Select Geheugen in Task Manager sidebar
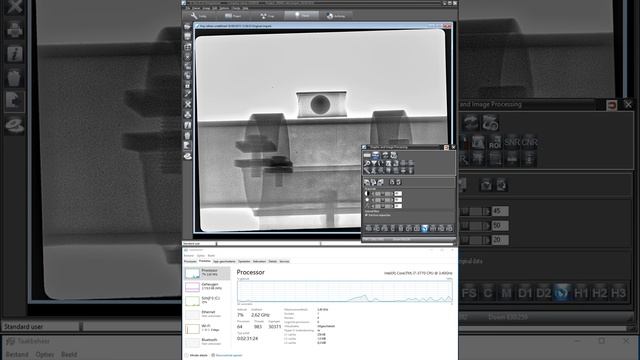The width and height of the screenshot is (640, 360). point(207,287)
